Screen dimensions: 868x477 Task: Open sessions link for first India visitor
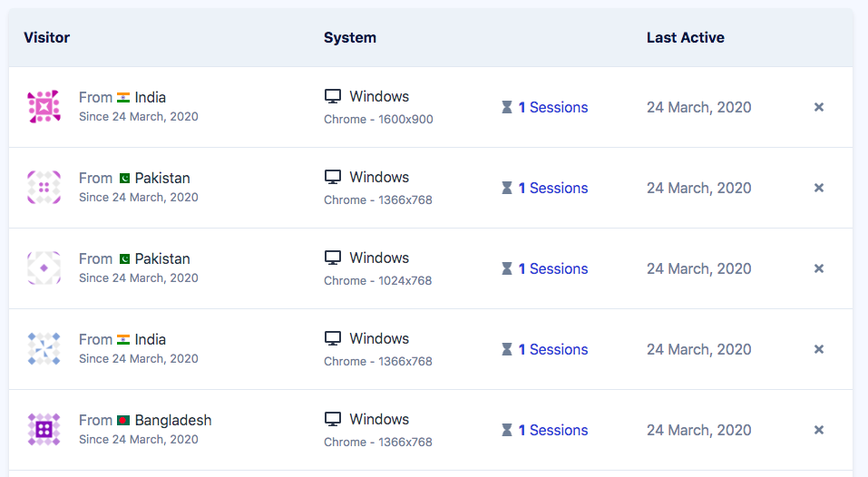[x=552, y=107]
